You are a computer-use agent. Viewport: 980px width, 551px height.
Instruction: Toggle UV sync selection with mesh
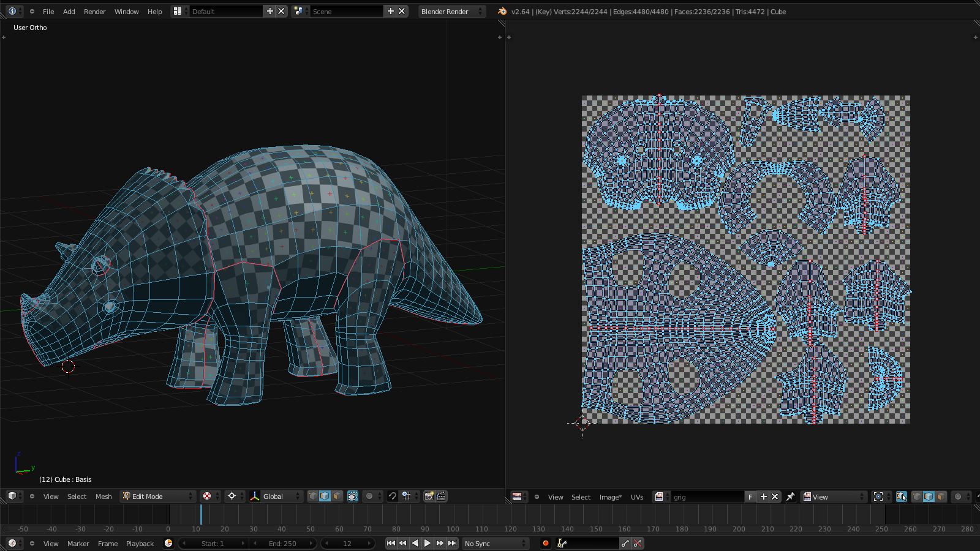(x=901, y=497)
